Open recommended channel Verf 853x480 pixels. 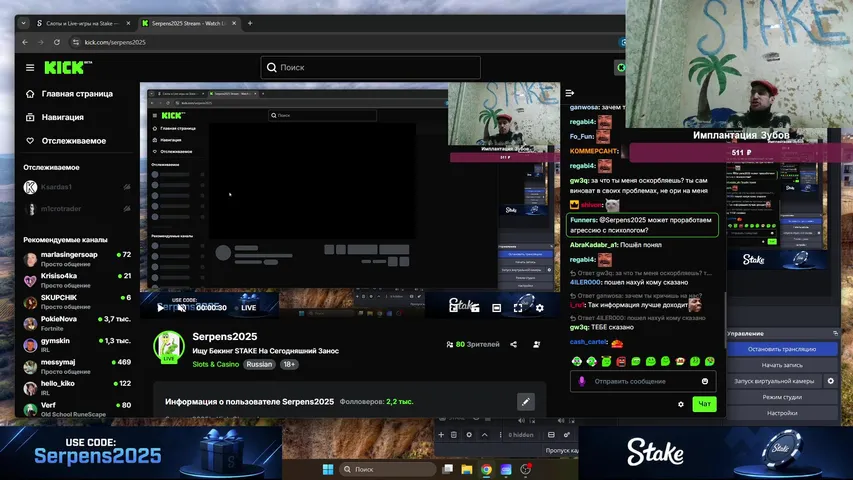point(77,409)
